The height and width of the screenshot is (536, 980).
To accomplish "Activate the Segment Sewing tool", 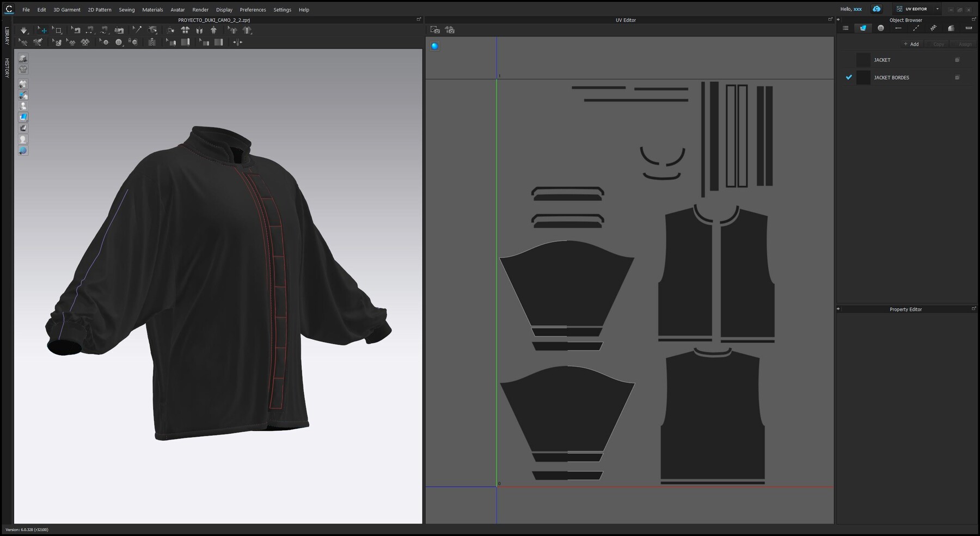I will pos(90,30).
